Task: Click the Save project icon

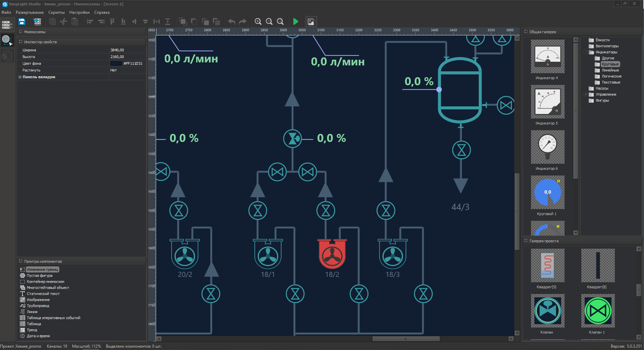Action: click(22, 22)
